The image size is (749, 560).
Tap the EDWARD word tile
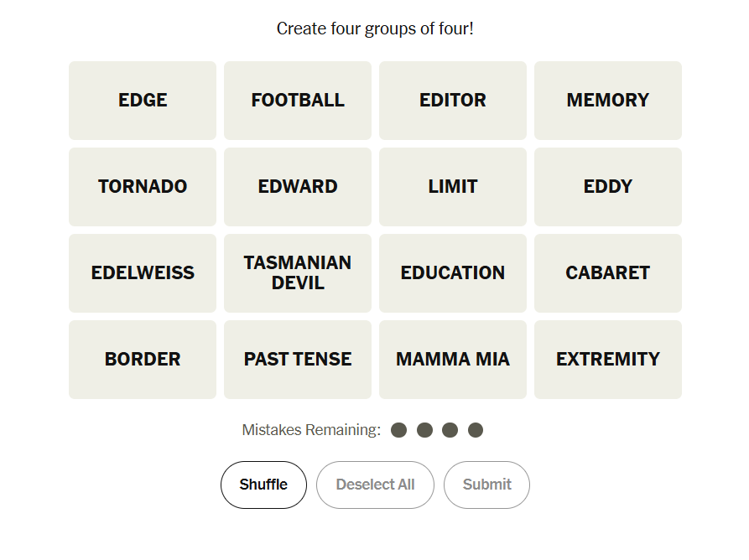[x=298, y=187]
